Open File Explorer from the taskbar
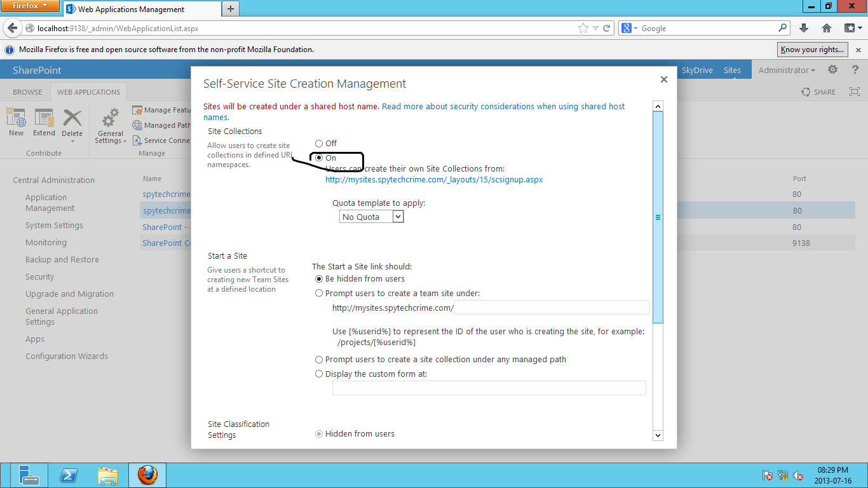 click(x=108, y=475)
